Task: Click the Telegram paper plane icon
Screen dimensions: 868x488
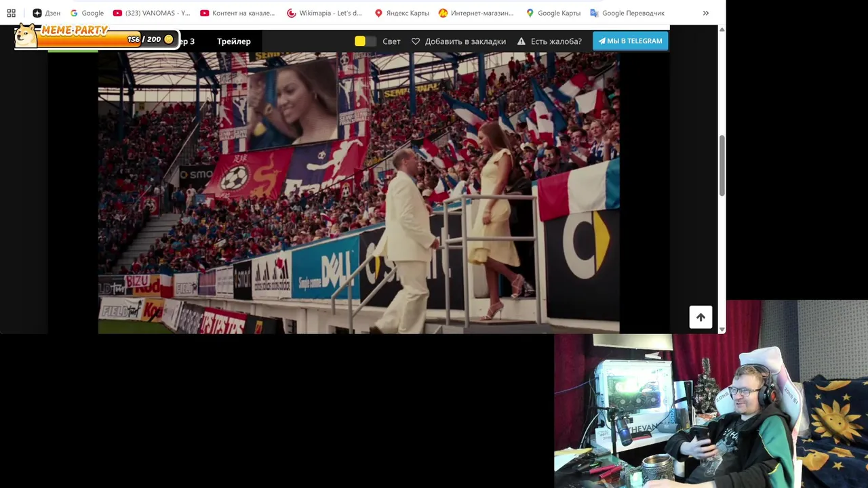Action: 601,41
